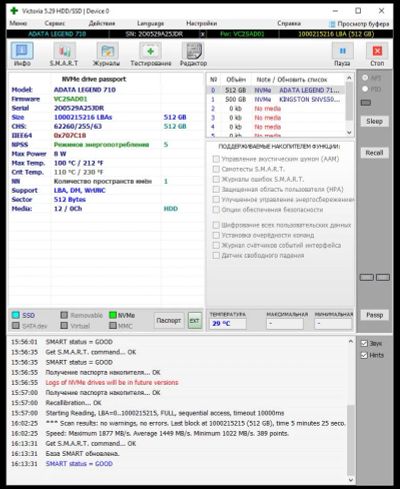The image size is (400, 489).
Task: Click the NVMe green indicator
Action: pos(113,315)
